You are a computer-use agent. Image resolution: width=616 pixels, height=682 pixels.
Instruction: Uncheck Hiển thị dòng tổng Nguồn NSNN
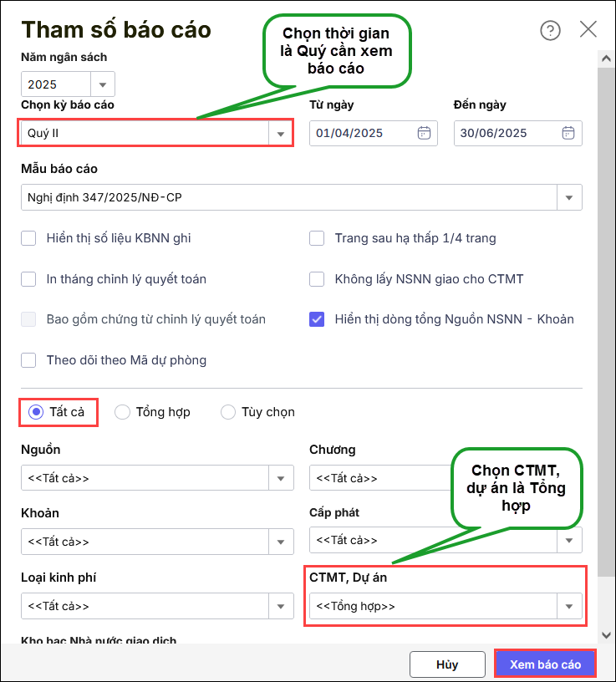(x=317, y=319)
